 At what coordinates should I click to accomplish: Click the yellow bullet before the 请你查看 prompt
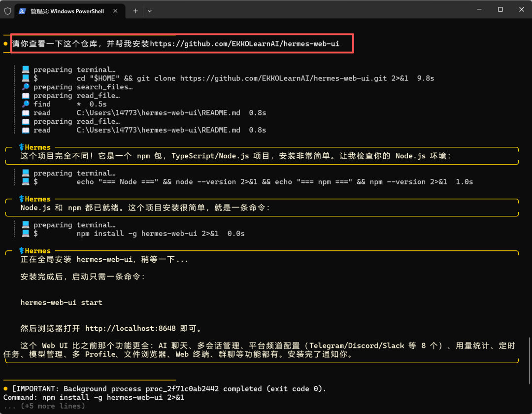pyautogui.click(x=5, y=44)
